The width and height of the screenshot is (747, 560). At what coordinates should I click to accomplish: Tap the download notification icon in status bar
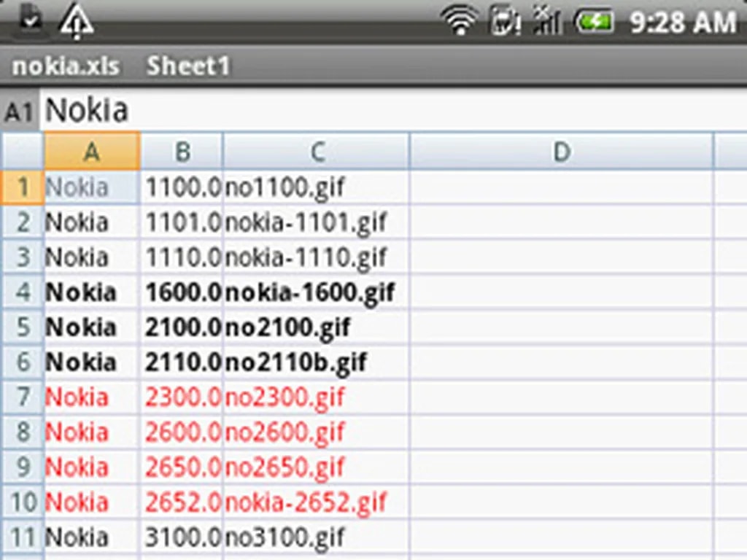coord(29,19)
